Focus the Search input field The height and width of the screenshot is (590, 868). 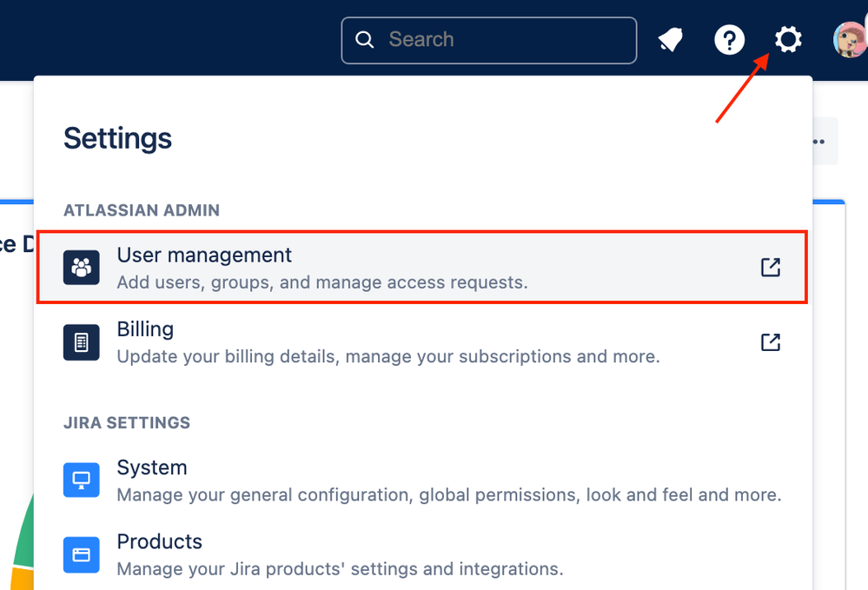click(489, 40)
